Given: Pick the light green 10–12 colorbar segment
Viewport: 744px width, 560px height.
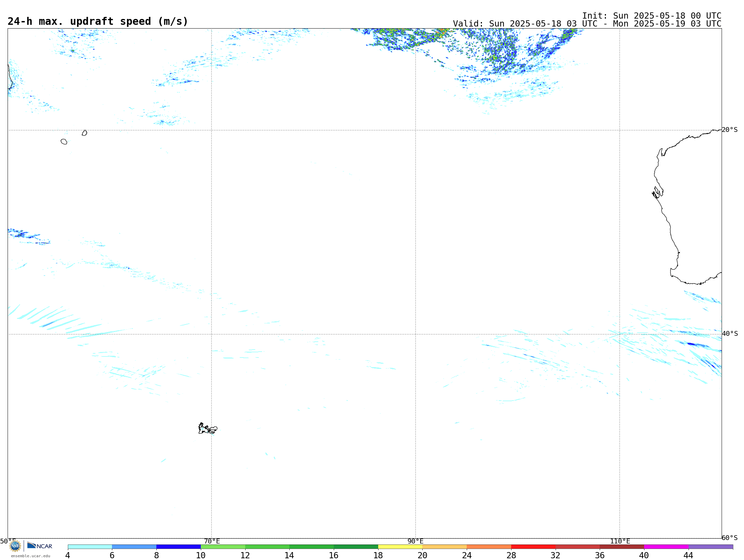Looking at the screenshot, I should [223, 547].
